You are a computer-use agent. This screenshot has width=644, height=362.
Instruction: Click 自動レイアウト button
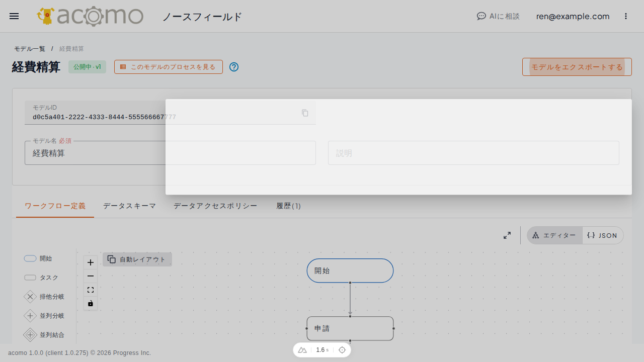pos(137,259)
